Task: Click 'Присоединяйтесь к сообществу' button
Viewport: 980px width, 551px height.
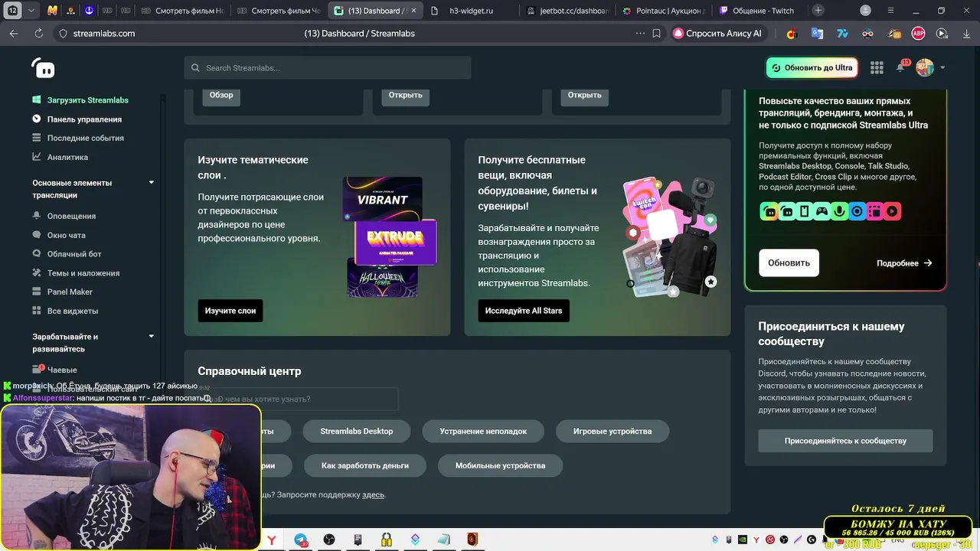Action: click(x=845, y=441)
